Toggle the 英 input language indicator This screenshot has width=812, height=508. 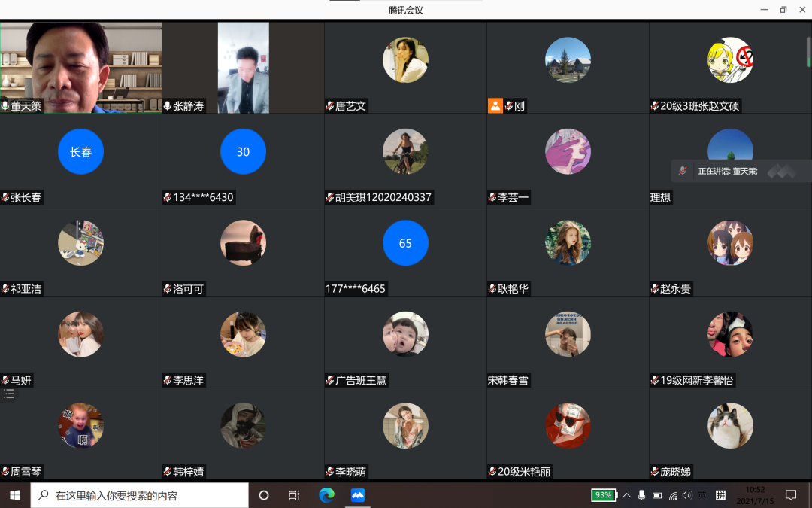pyautogui.click(x=702, y=495)
